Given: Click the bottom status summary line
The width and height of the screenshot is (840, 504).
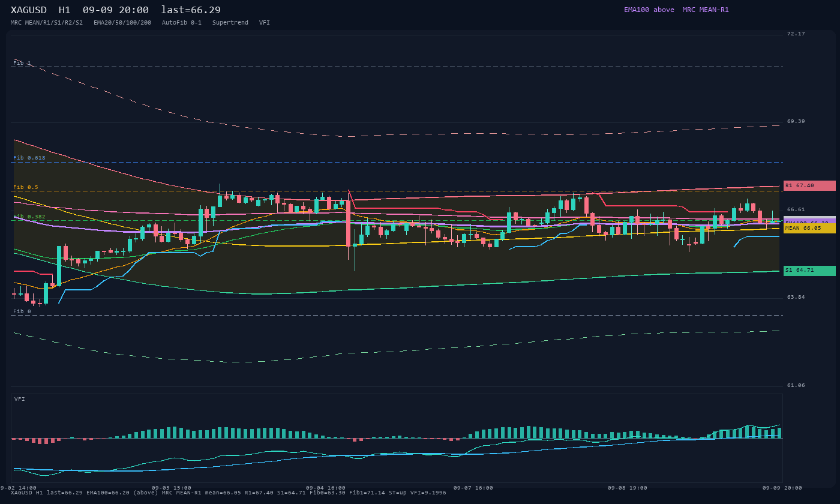Looking at the screenshot, I should click(x=229, y=493).
